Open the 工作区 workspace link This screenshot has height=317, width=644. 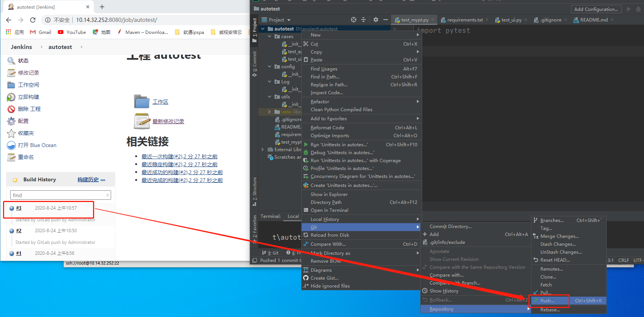coord(160,102)
